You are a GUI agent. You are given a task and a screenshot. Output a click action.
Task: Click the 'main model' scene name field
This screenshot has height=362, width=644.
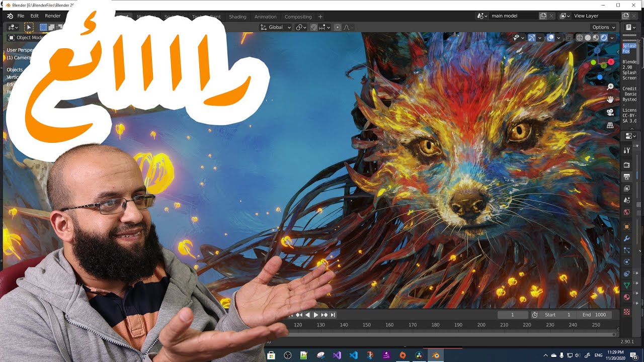514,16
